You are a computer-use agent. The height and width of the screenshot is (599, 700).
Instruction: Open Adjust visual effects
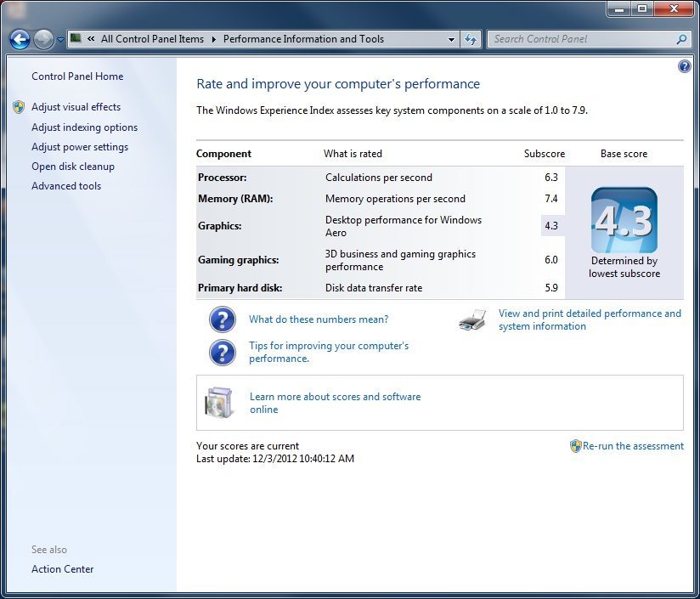tap(76, 107)
